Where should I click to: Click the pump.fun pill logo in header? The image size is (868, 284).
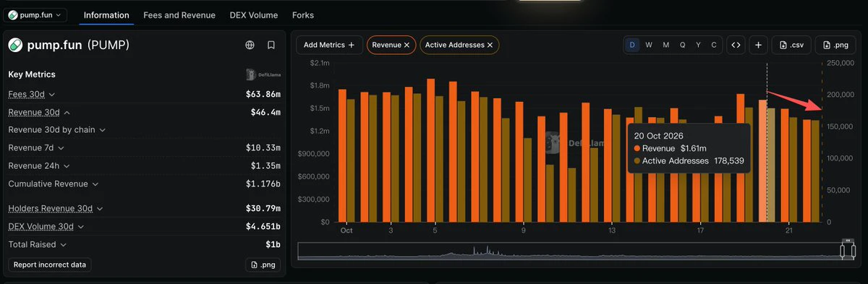[12, 14]
